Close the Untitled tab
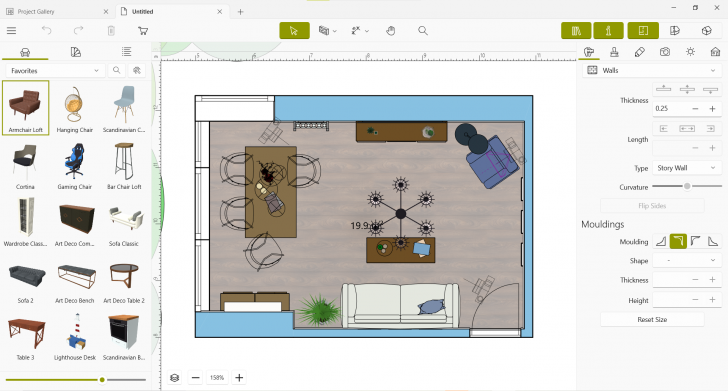This screenshot has width=728, height=391. pos(220,12)
